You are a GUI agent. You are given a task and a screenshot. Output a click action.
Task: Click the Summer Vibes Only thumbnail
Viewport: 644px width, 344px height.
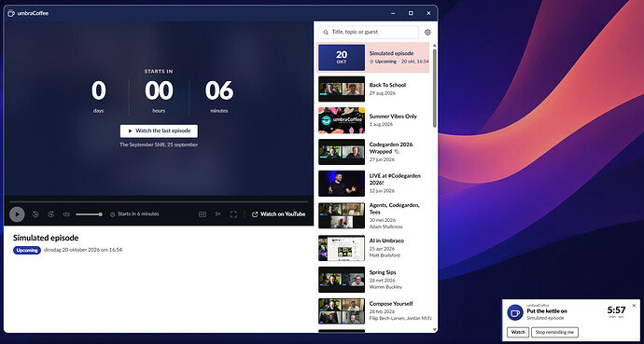pos(342,120)
